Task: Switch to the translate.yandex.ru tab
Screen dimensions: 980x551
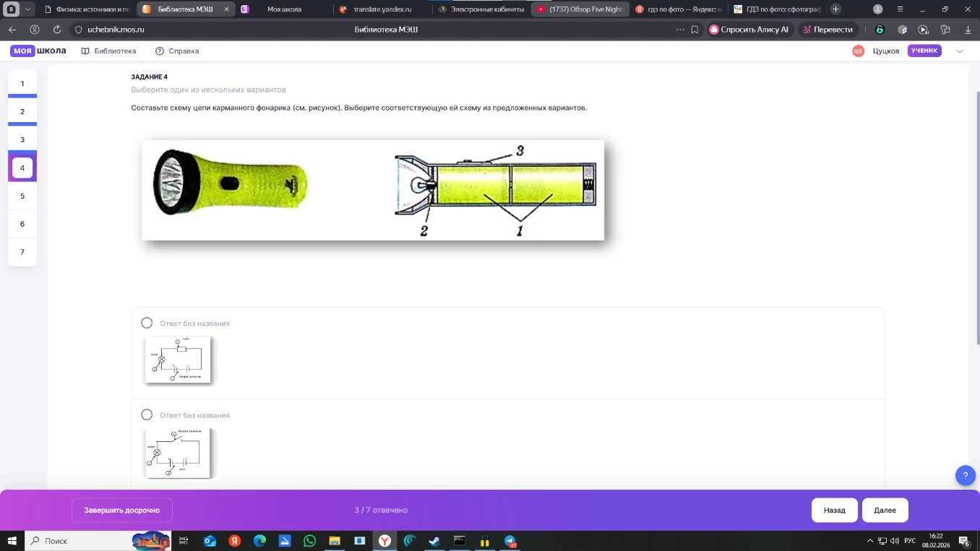Action: (x=382, y=9)
